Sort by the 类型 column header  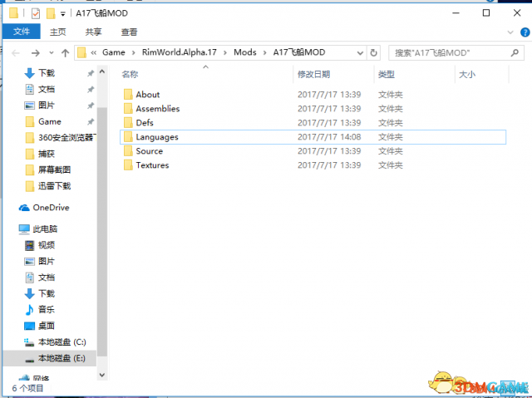coord(387,74)
